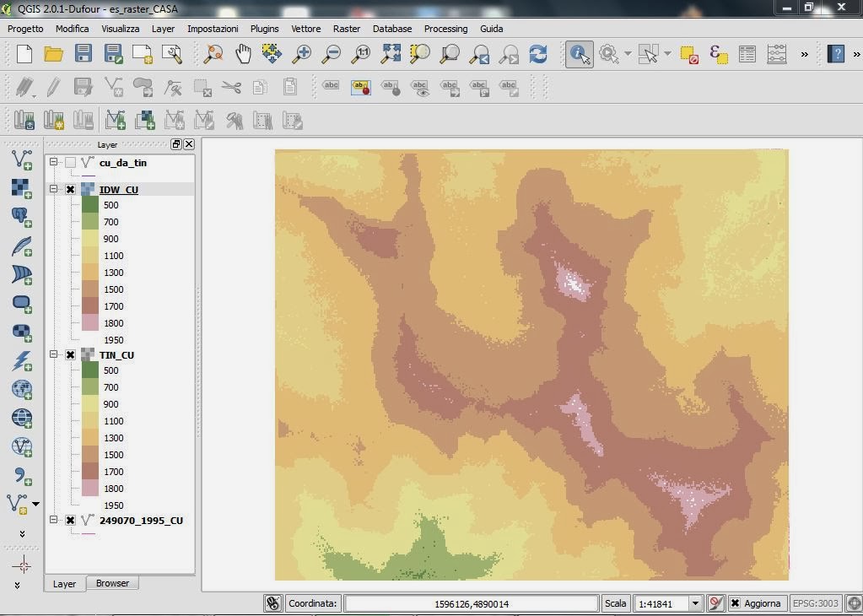Image resolution: width=863 pixels, height=616 pixels.
Task: Collapse the TIN_CU legend tree
Action: tap(52, 354)
